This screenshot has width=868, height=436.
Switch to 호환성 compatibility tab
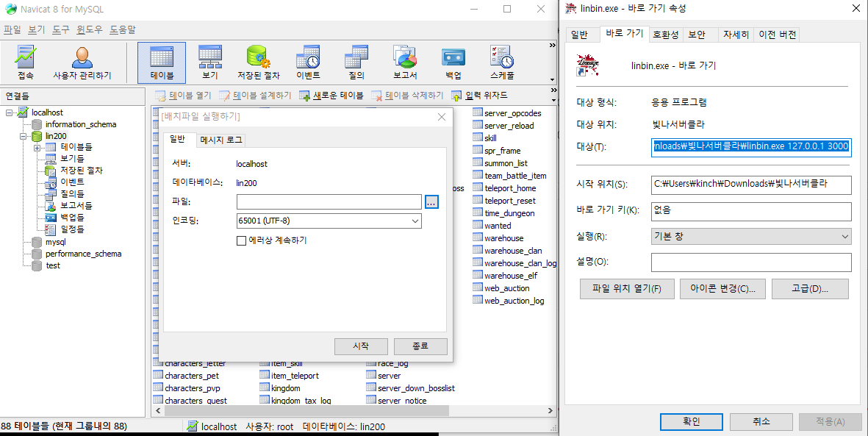tap(665, 35)
